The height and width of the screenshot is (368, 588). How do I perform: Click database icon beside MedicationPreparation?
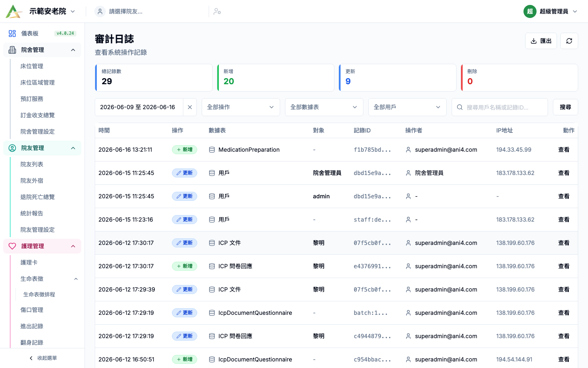212,150
